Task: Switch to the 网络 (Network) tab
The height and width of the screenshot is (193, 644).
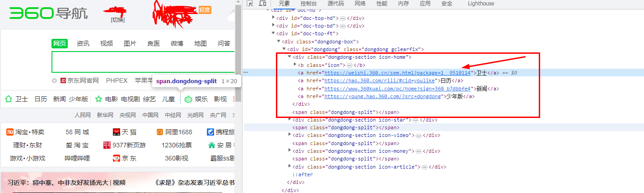Action: point(360,4)
